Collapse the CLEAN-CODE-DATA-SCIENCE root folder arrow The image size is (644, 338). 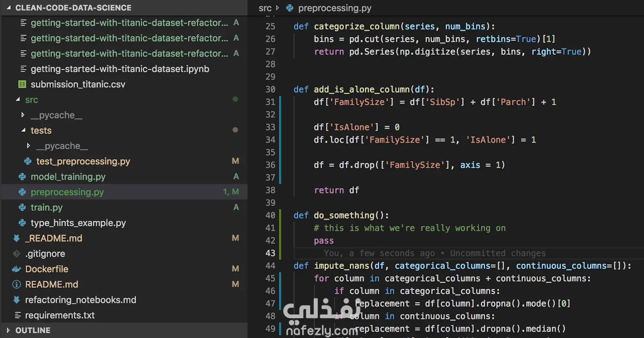tap(8, 8)
